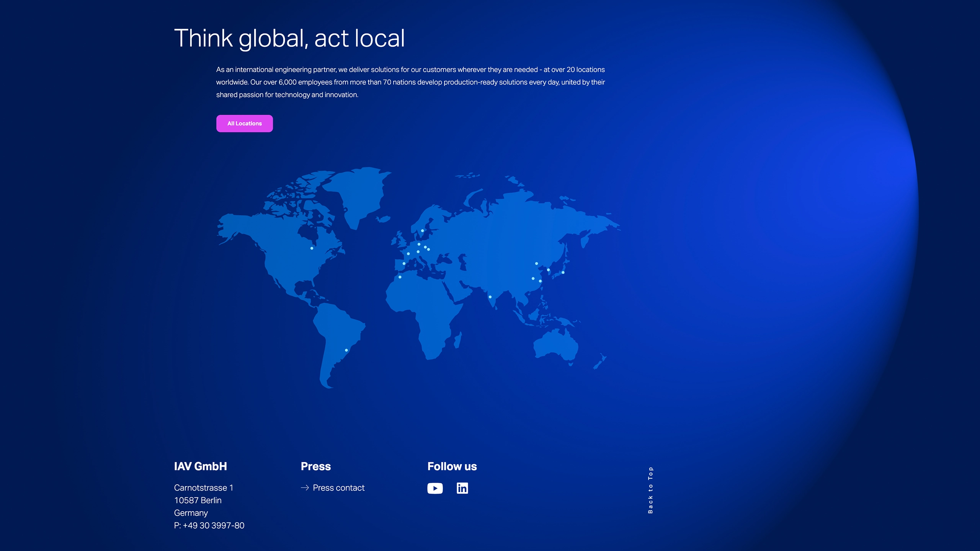Select the northernmost location dot in China

pyautogui.click(x=536, y=264)
